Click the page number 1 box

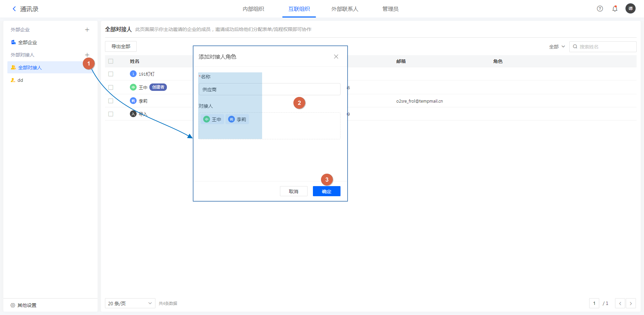pos(594,303)
